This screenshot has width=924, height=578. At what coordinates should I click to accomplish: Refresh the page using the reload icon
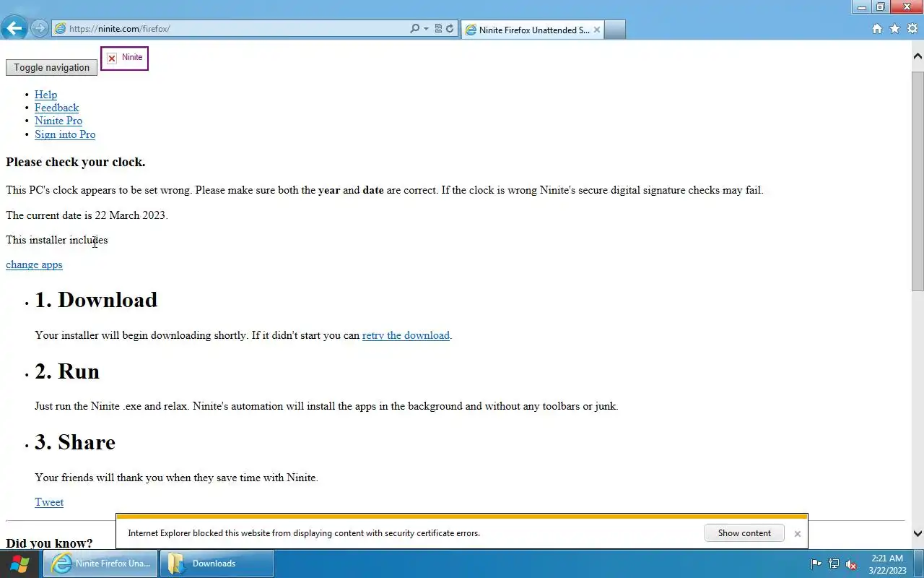click(x=450, y=29)
